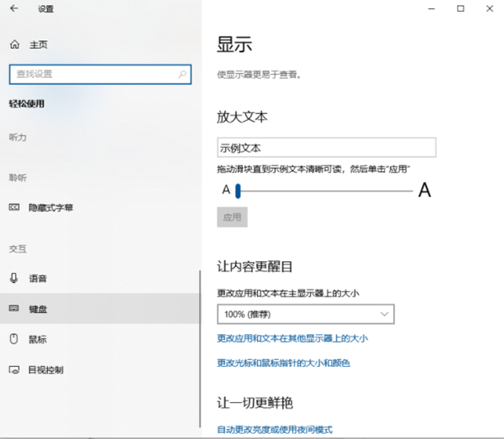Image resolution: width=504 pixels, height=439 pixels.
Task: Click the text size slider handle
Action: [239, 191]
